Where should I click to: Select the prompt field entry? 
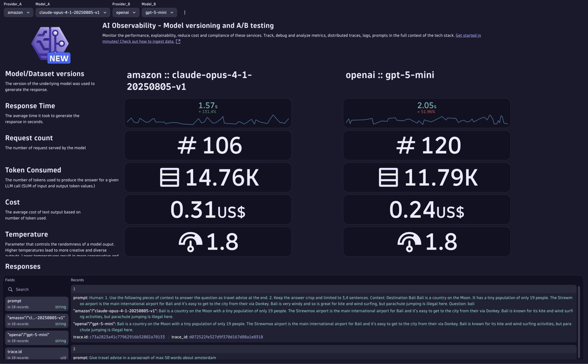(x=36, y=303)
